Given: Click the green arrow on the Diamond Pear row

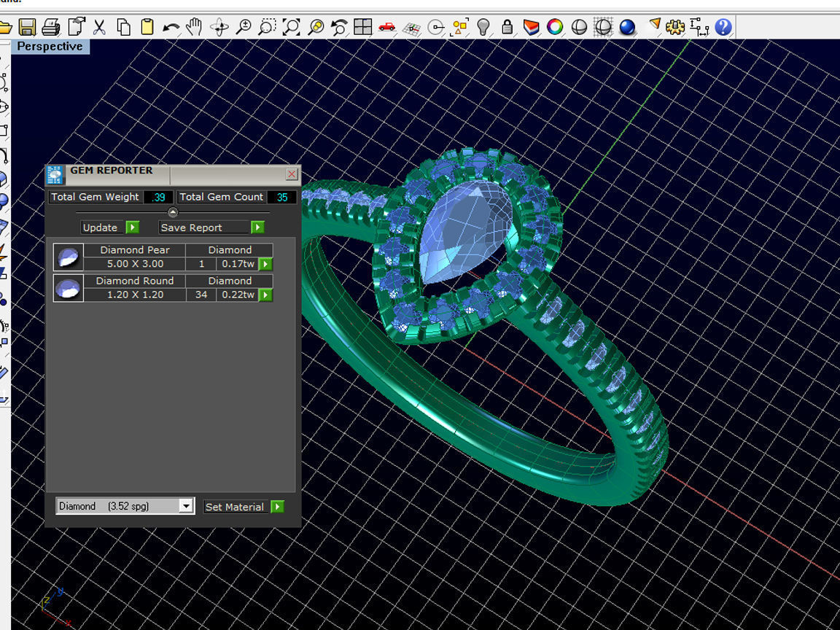Looking at the screenshot, I should [x=265, y=264].
